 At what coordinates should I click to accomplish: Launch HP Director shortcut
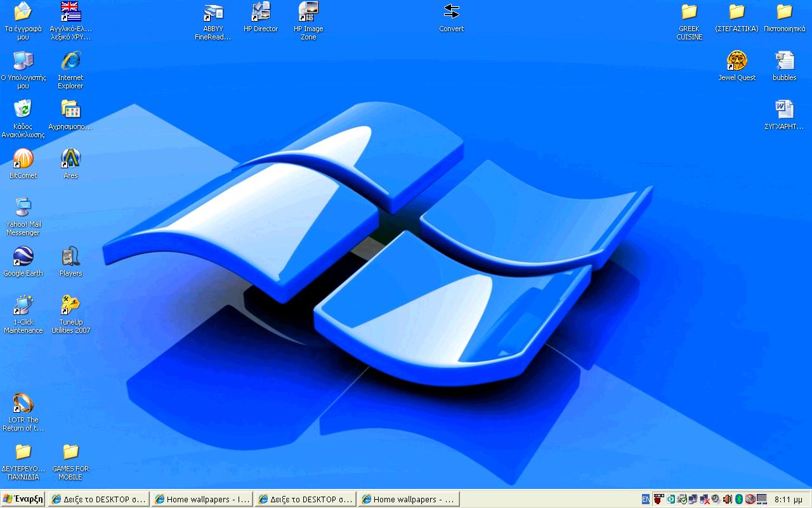261,17
